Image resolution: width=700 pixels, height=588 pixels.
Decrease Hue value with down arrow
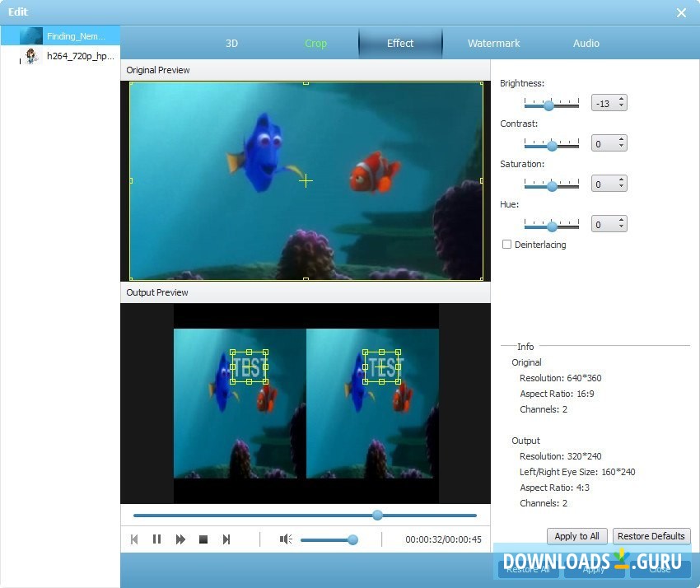pos(621,226)
